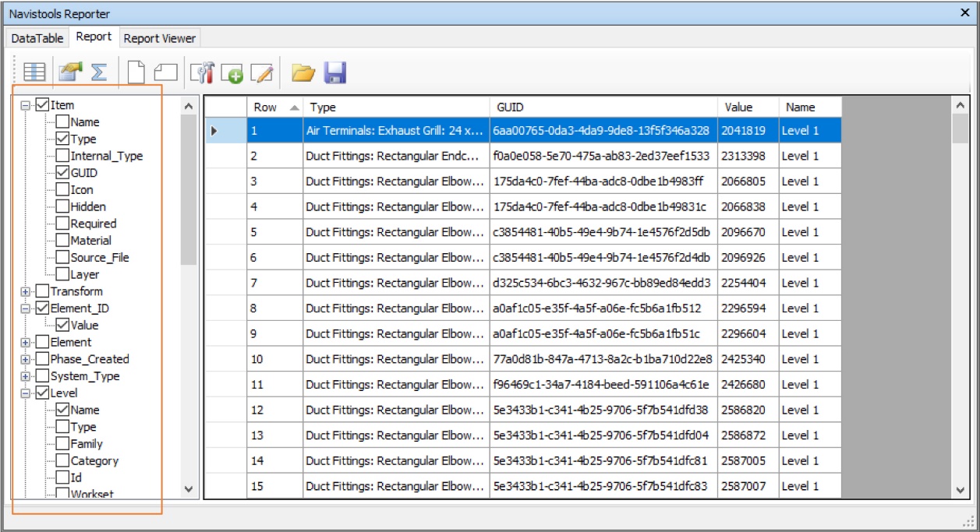This screenshot has height=532, width=980.
Task: Sort by the Value column header
Action: click(x=748, y=107)
